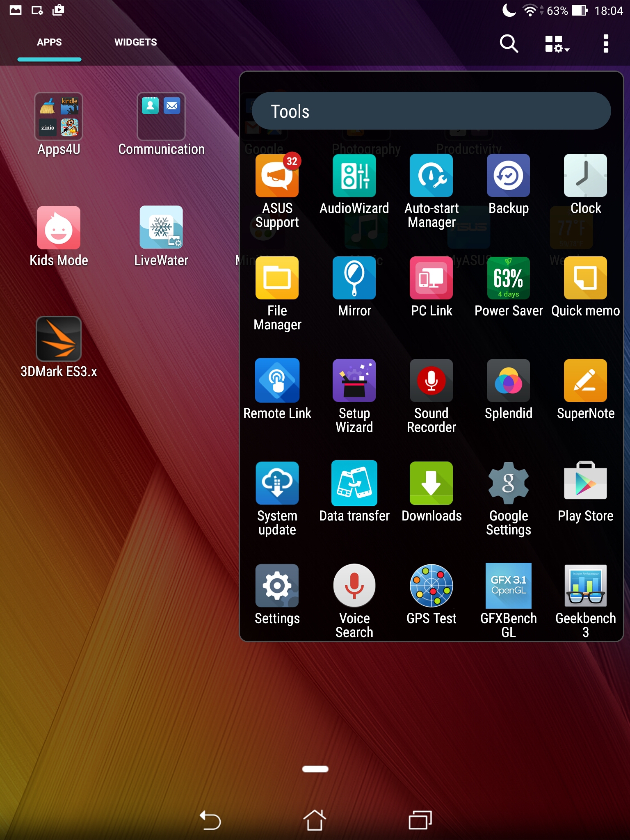The height and width of the screenshot is (840, 630).
Task: Open the app grid view settings dropdown
Action: 557,43
